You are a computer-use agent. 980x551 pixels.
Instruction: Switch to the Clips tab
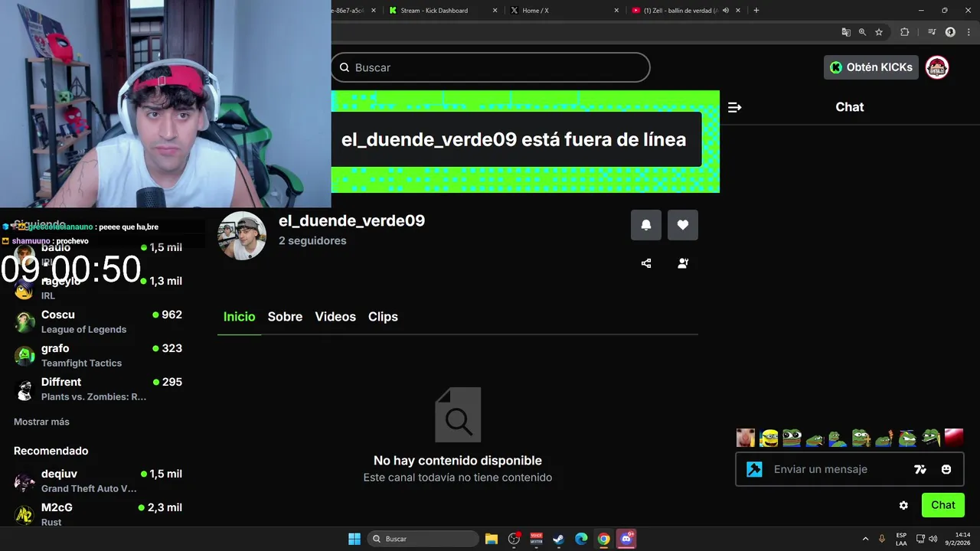point(383,317)
